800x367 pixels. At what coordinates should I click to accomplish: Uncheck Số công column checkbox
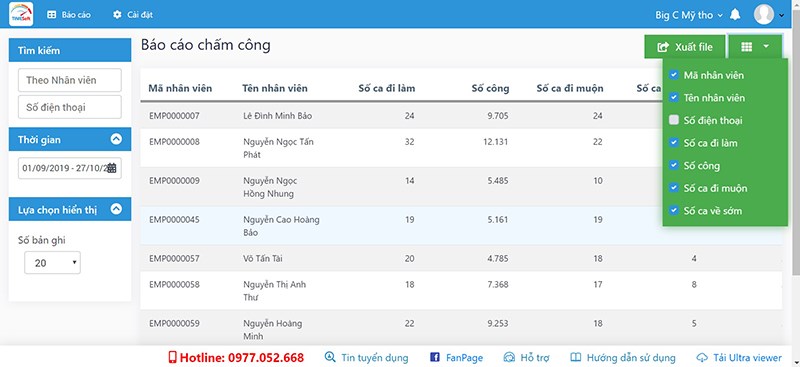click(x=673, y=165)
